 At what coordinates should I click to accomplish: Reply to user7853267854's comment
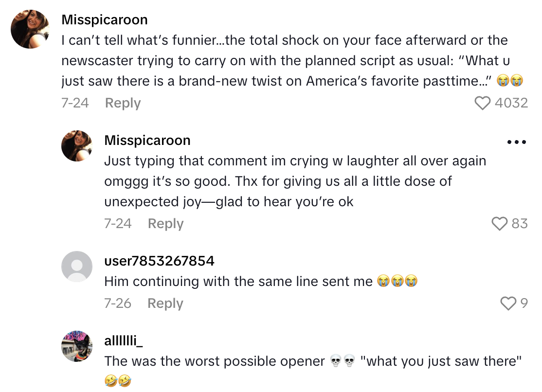165,303
